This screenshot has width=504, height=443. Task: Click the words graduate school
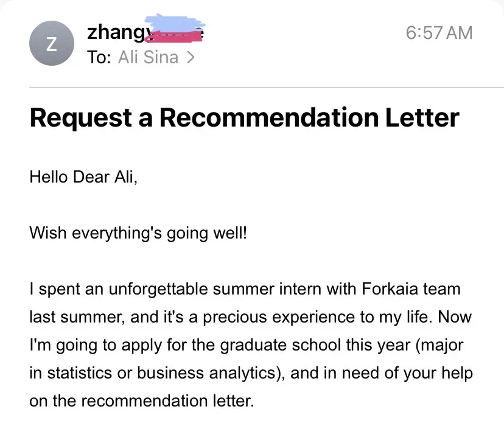280,346
